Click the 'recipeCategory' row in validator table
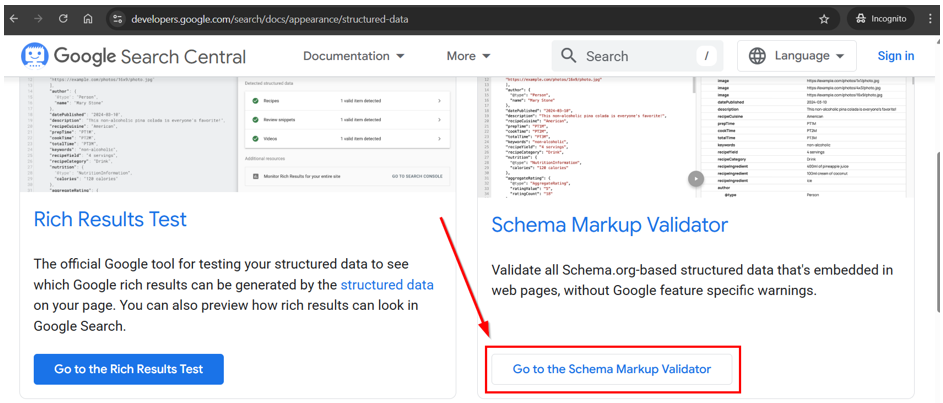This screenshot has width=943, height=403. [805, 159]
